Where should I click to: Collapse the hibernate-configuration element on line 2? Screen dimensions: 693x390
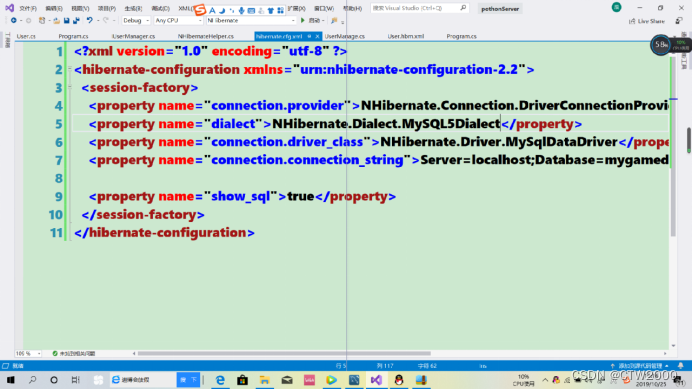[70, 69]
